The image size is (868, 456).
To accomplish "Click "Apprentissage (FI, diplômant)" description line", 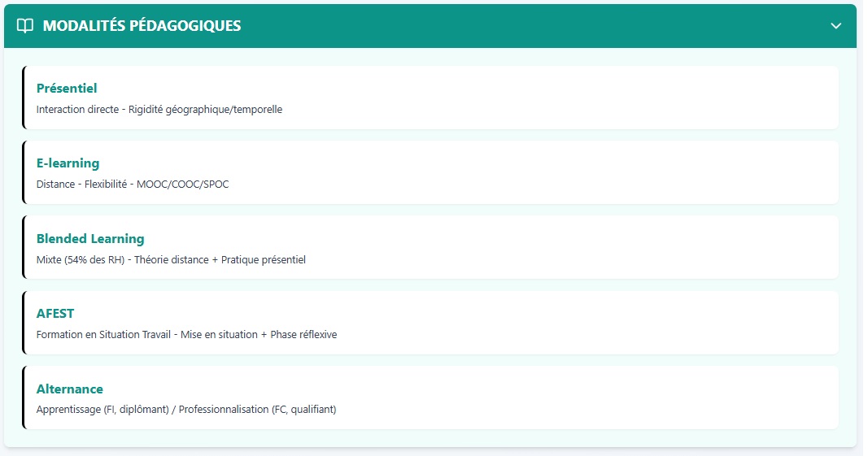I will coord(186,410).
